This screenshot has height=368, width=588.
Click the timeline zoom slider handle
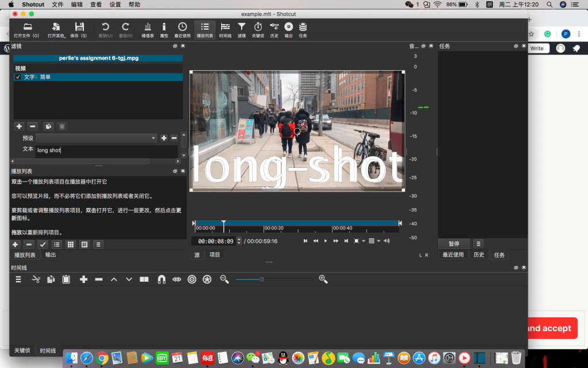[x=262, y=279]
